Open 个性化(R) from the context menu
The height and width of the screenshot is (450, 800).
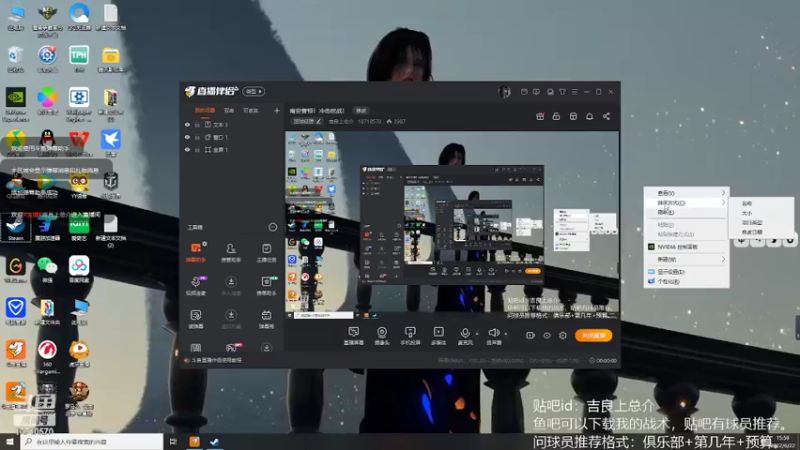pos(686,282)
